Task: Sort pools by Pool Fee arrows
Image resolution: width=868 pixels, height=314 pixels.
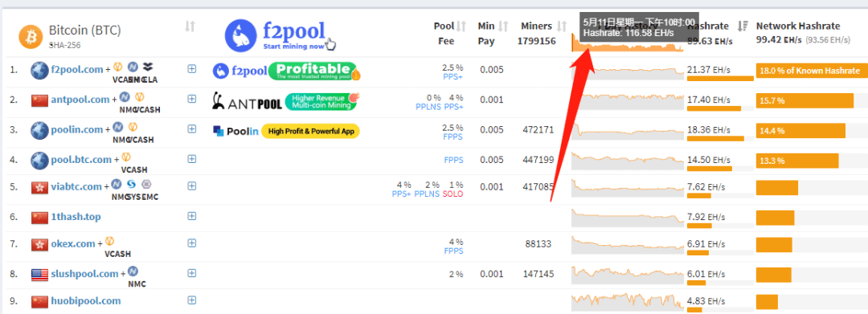Action: [x=461, y=26]
